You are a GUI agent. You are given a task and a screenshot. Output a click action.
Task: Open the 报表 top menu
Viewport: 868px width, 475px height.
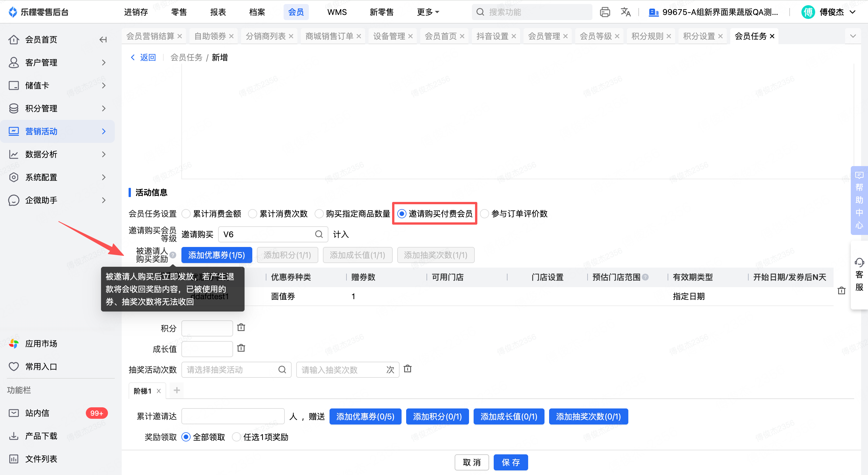coord(218,12)
